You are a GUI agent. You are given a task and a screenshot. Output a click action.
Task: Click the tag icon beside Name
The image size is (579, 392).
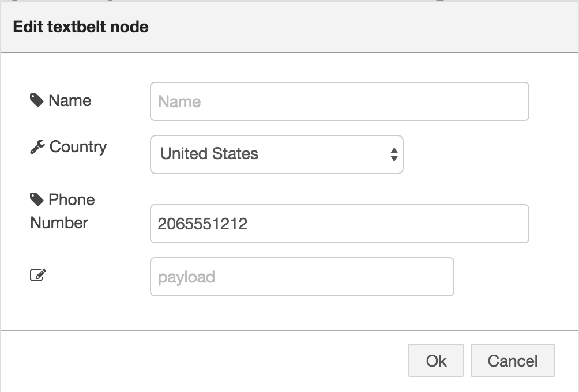[x=36, y=100]
